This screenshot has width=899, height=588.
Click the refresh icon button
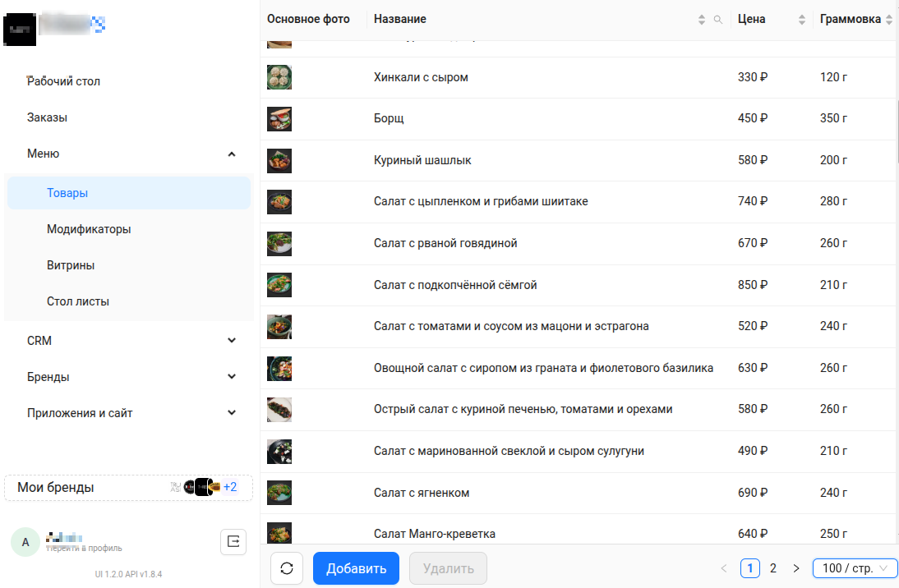287,568
